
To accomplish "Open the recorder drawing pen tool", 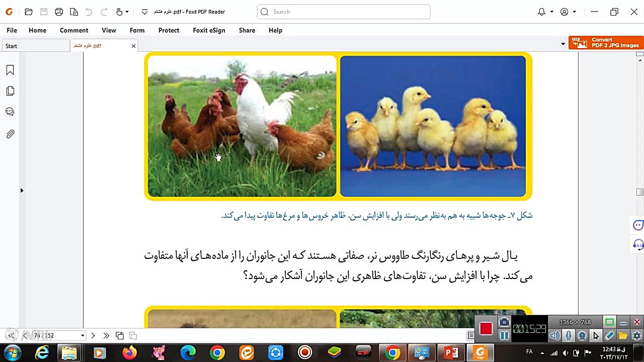I will click(609, 336).
